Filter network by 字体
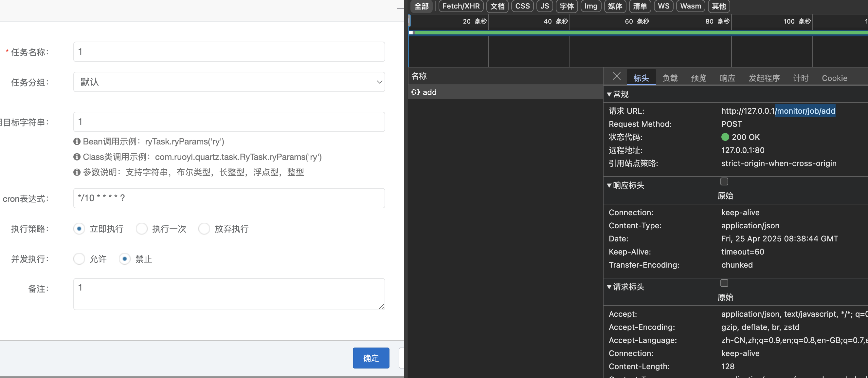This screenshot has width=868, height=378. coord(567,6)
